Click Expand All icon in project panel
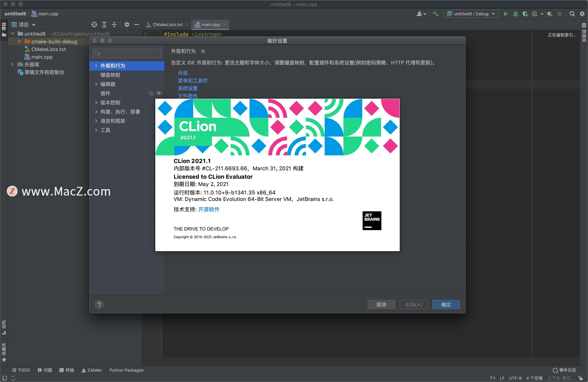The height and width of the screenshot is (382, 588). click(104, 25)
